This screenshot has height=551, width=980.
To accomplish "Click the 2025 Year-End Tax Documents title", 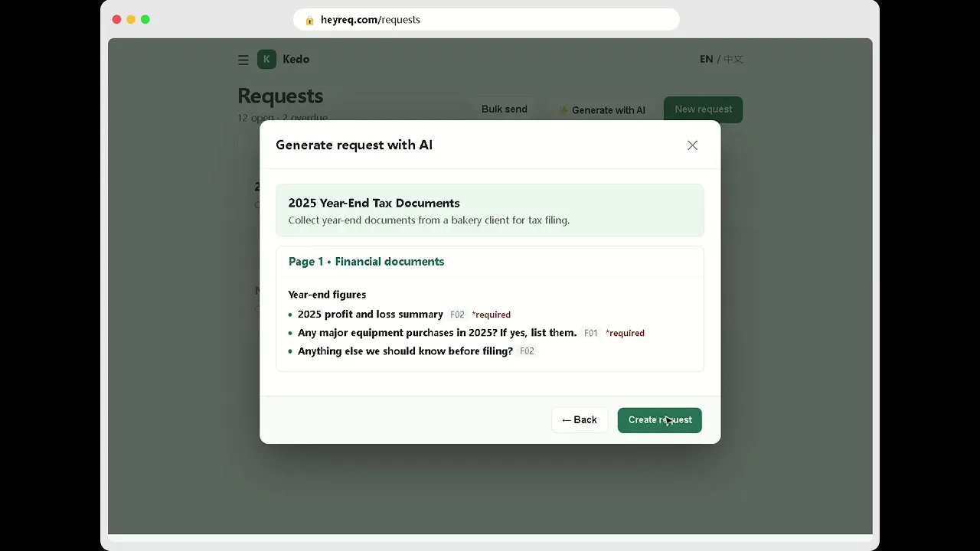I will click(374, 204).
